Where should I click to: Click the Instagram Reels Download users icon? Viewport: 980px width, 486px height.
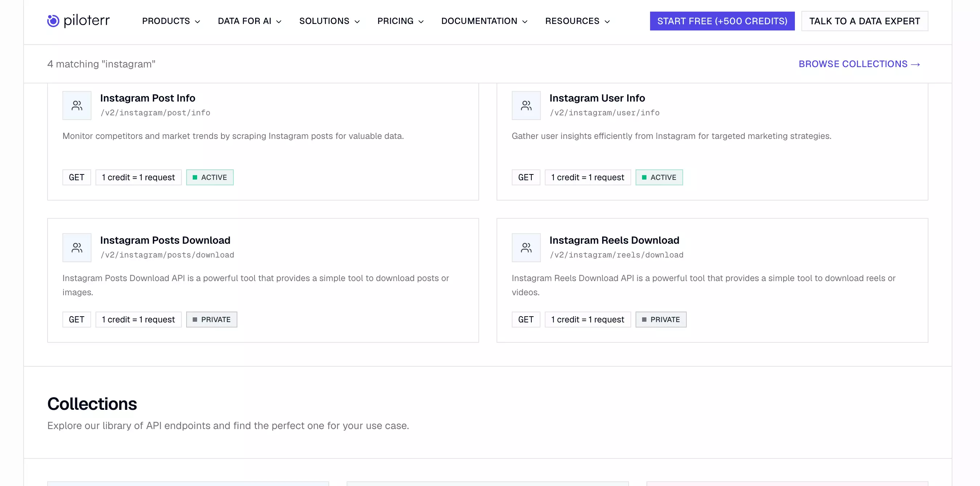(526, 248)
